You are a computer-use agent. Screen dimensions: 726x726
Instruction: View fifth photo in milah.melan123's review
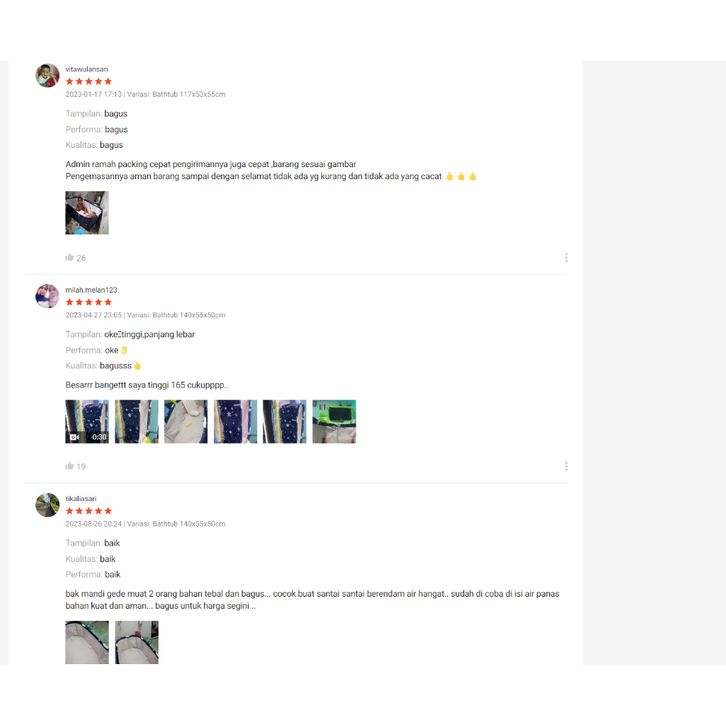coord(285,421)
